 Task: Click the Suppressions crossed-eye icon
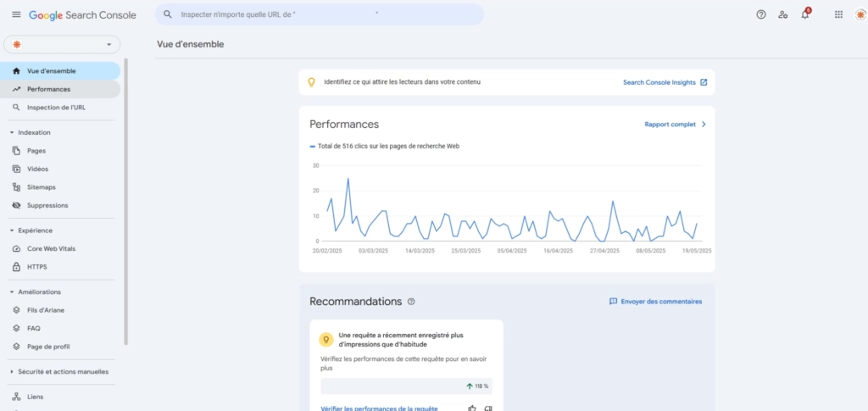(16, 205)
